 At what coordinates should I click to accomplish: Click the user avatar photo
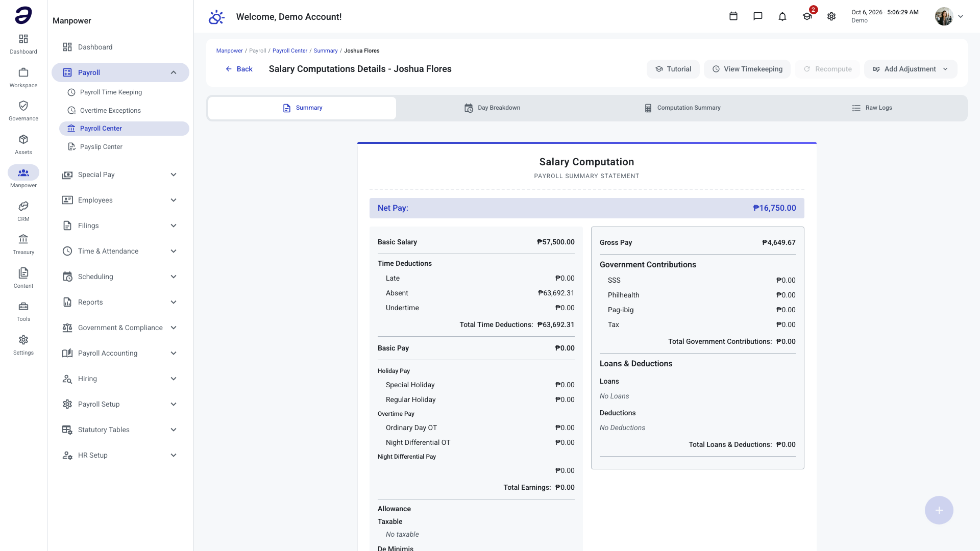click(944, 16)
